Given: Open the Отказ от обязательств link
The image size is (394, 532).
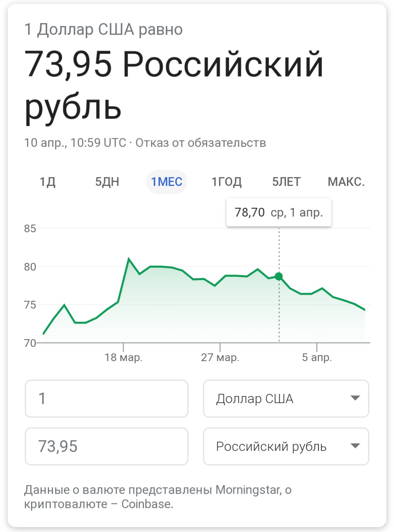Looking at the screenshot, I should point(201,143).
